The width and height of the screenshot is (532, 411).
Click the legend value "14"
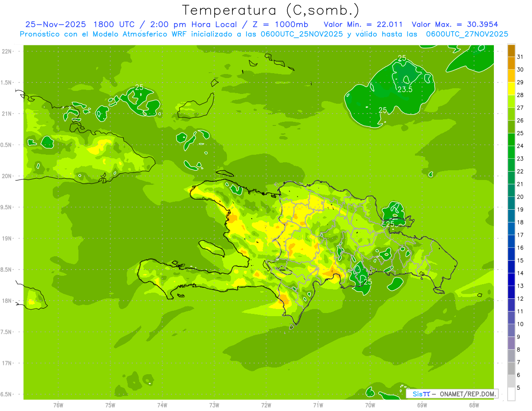coord(520,273)
